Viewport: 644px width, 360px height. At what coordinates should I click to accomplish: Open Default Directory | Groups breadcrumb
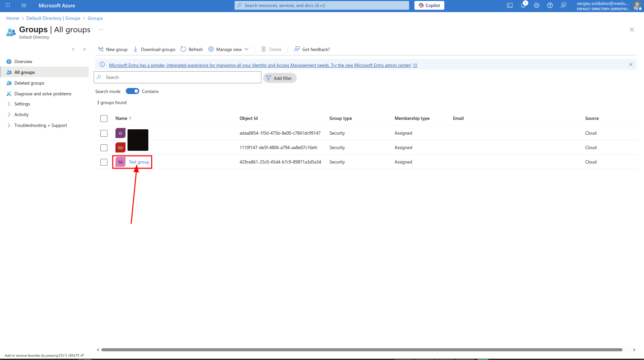pyautogui.click(x=53, y=18)
